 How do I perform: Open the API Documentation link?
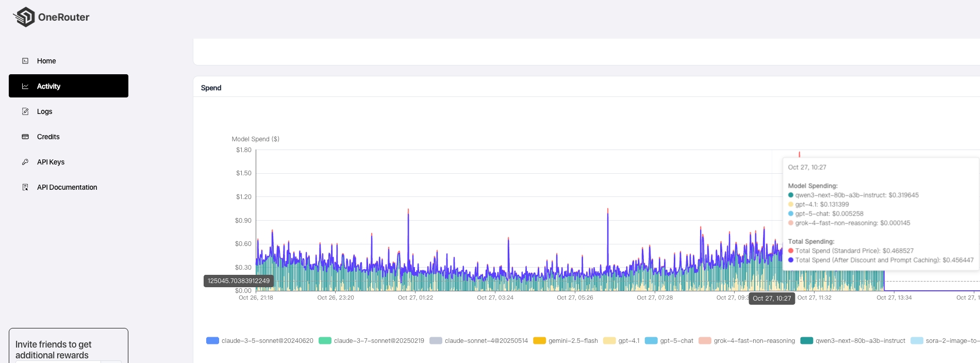click(67, 187)
